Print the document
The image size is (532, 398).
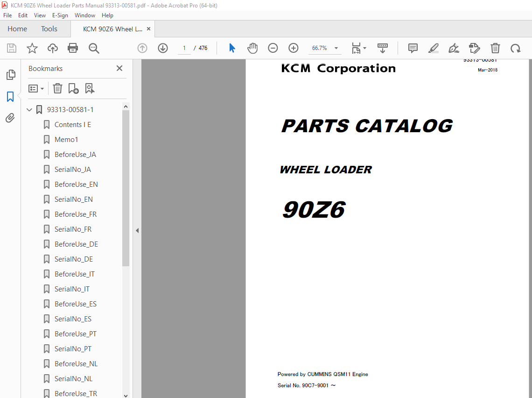click(73, 48)
